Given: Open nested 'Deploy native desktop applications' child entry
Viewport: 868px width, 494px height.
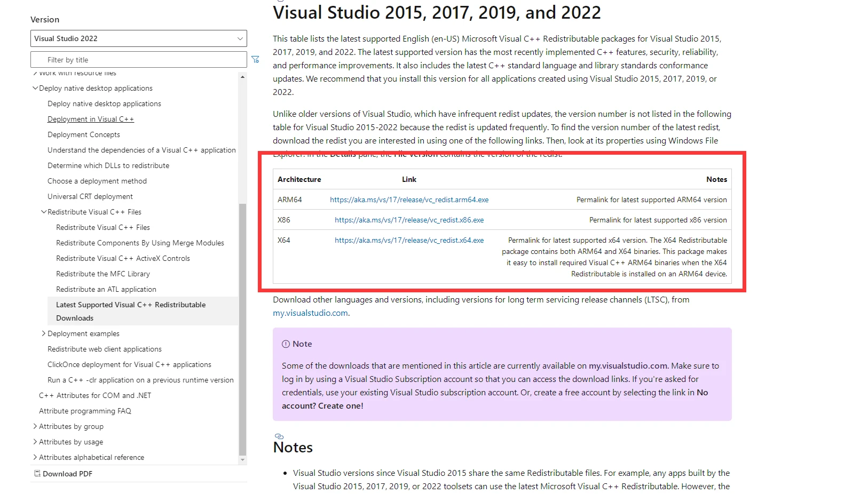Looking at the screenshot, I should point(104,103).
